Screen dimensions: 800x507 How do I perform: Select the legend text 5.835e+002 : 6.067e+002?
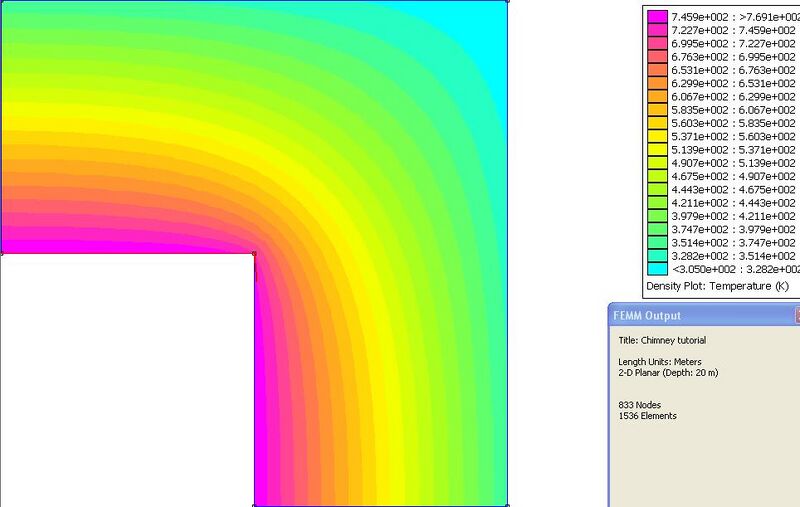pos(733,110)
